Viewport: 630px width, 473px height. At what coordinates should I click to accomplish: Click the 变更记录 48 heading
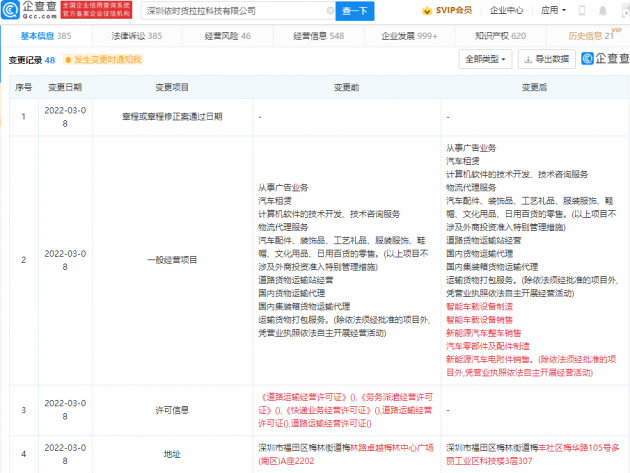32,60
